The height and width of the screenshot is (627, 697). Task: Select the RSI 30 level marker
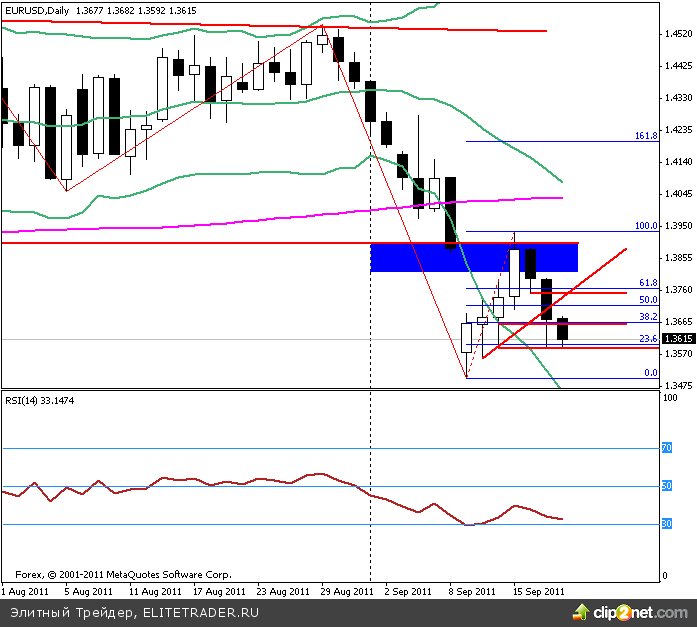(666, 523)
